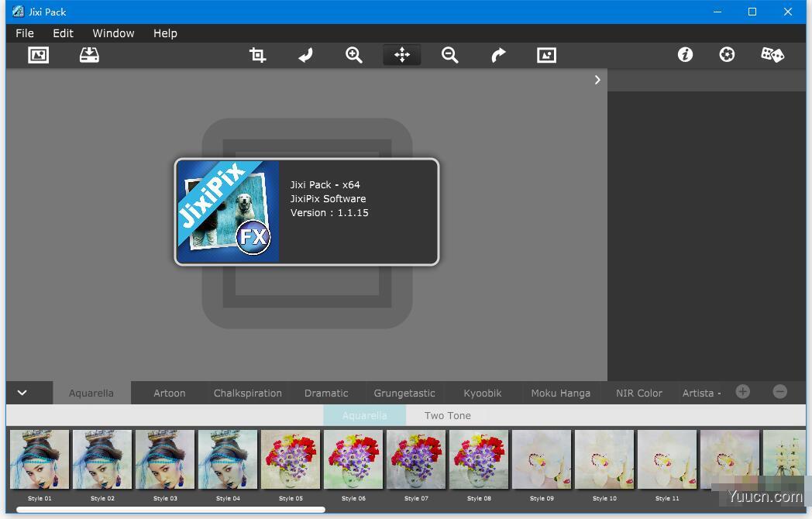Apply preset Style 11
The width and height of the screenshot is (812, 519).
click(667, 459)
